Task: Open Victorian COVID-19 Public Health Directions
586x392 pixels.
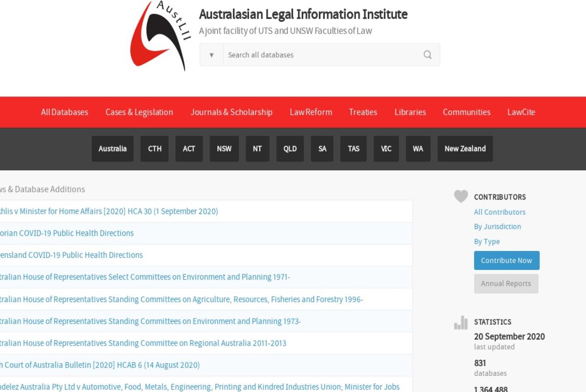Action: (x=66, y=233)
